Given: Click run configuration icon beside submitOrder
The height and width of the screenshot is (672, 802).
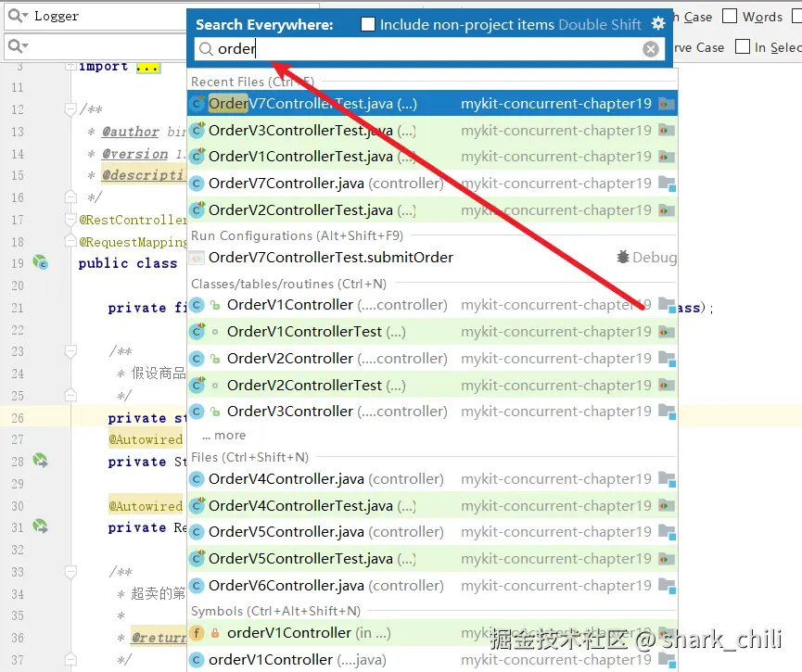Looking at the screenshot, I should 197,258.
